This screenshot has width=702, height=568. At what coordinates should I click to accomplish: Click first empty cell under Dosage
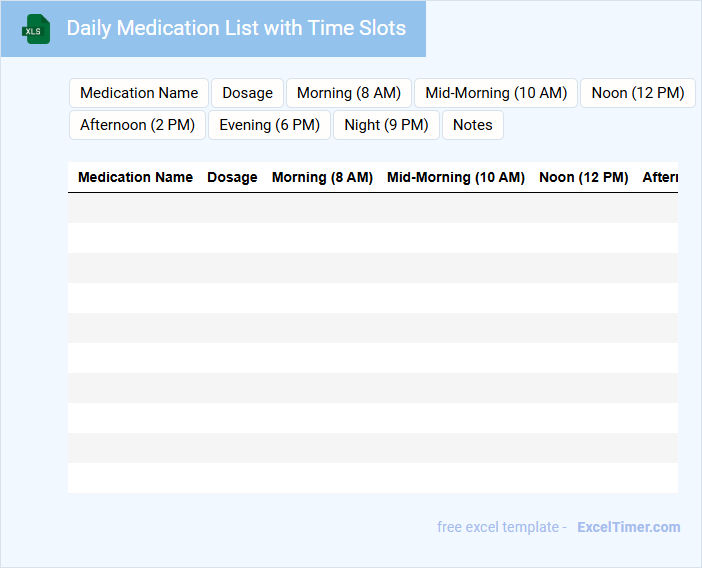[232, 208]
